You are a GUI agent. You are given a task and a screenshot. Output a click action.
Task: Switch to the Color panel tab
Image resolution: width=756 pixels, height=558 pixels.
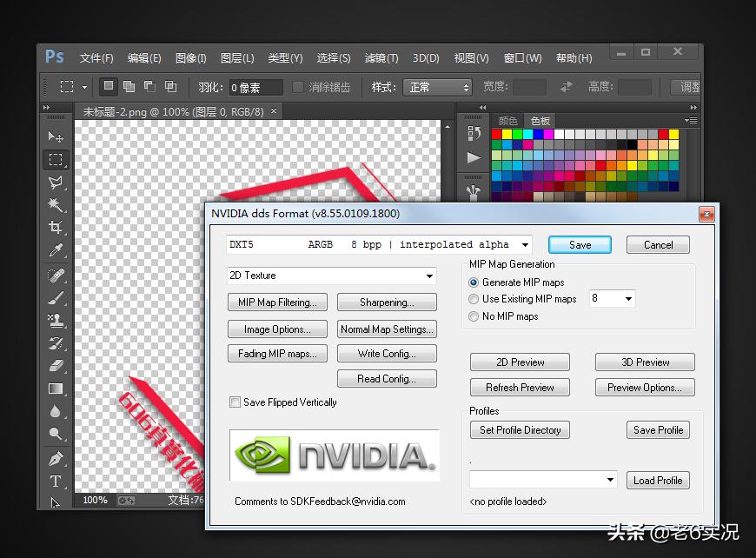pos(507,121)
